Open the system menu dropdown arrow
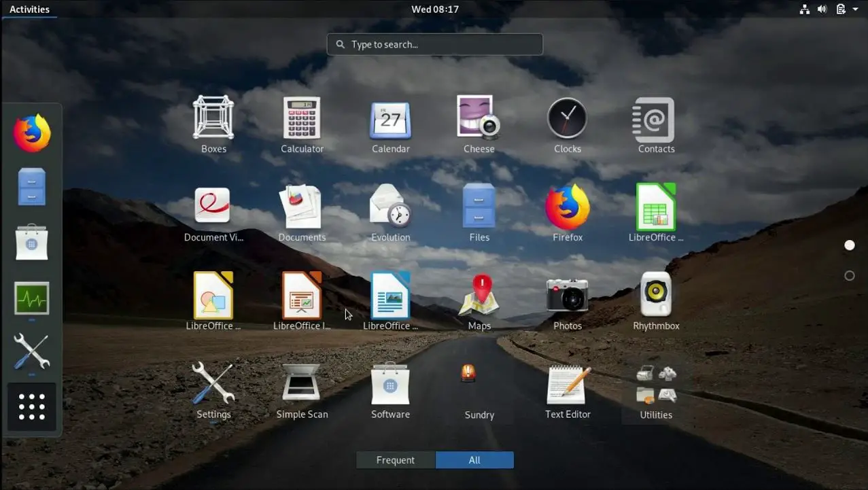Viewport: 868px width, 490px height. point(856,10)
